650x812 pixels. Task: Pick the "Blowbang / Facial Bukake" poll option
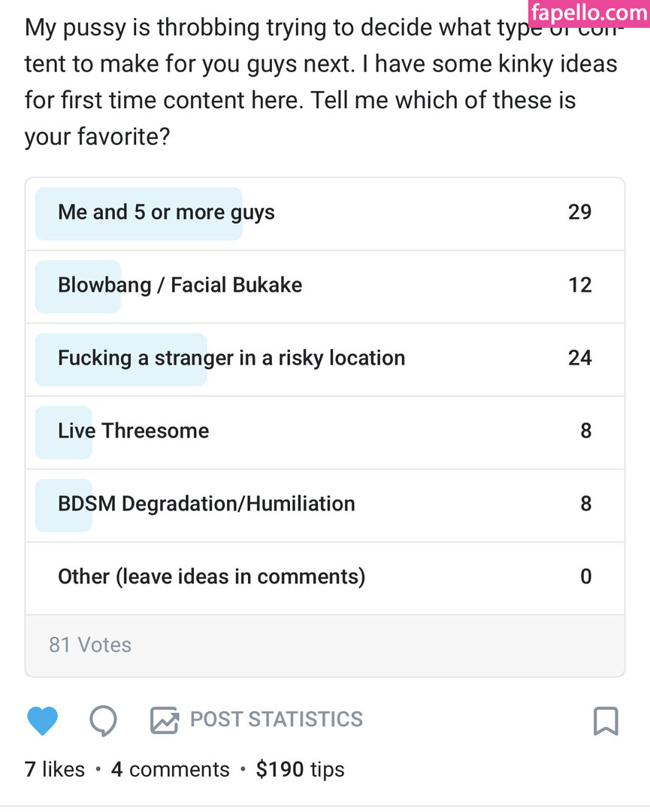tap(180, 286)
